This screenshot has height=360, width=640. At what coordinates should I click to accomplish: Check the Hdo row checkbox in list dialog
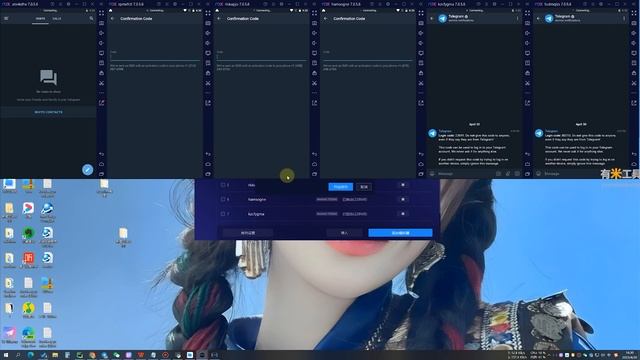tap(223, 185)
